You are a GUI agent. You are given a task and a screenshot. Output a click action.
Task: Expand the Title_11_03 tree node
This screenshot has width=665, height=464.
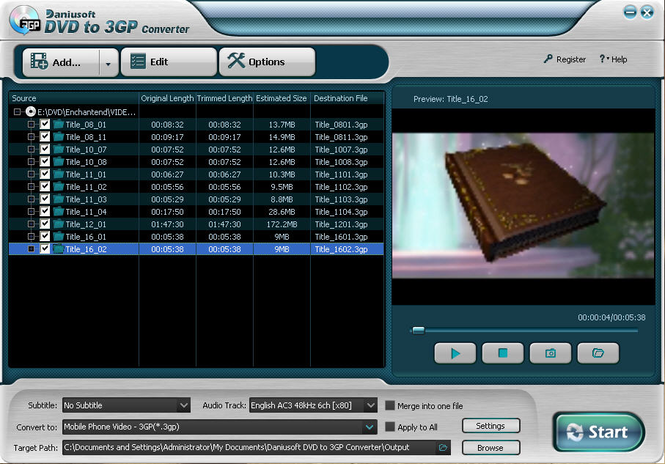pos(31,199)
